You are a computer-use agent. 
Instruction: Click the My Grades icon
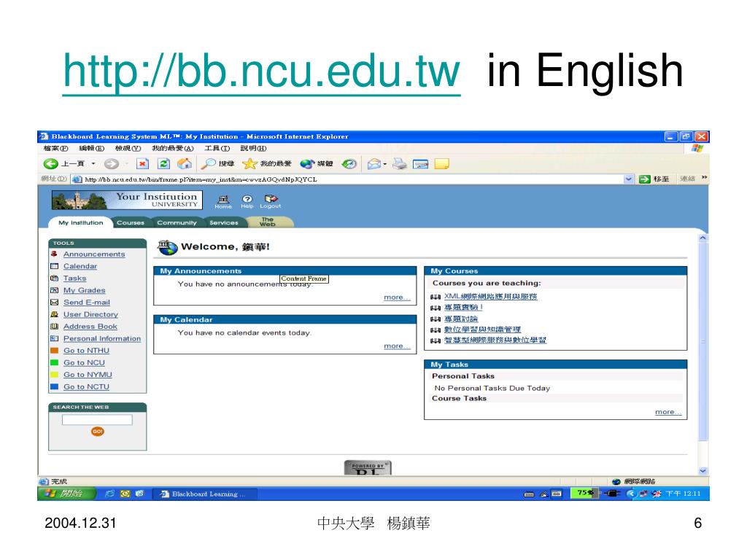pos(54,290)
